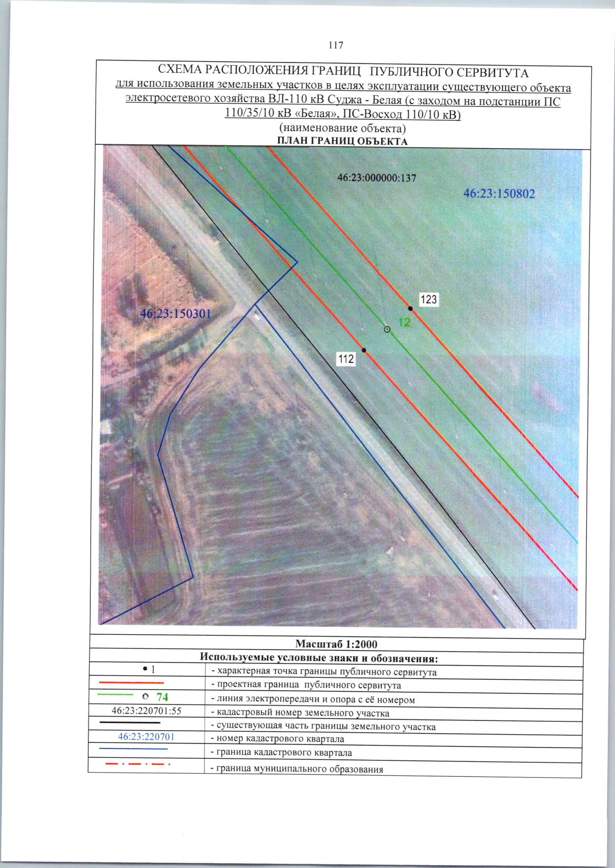Select the "ПЛАН ГРАНИЦ ОБЪЕКТА" heading
The width and height of the screenshot is (615, 868).
[342, 141]
